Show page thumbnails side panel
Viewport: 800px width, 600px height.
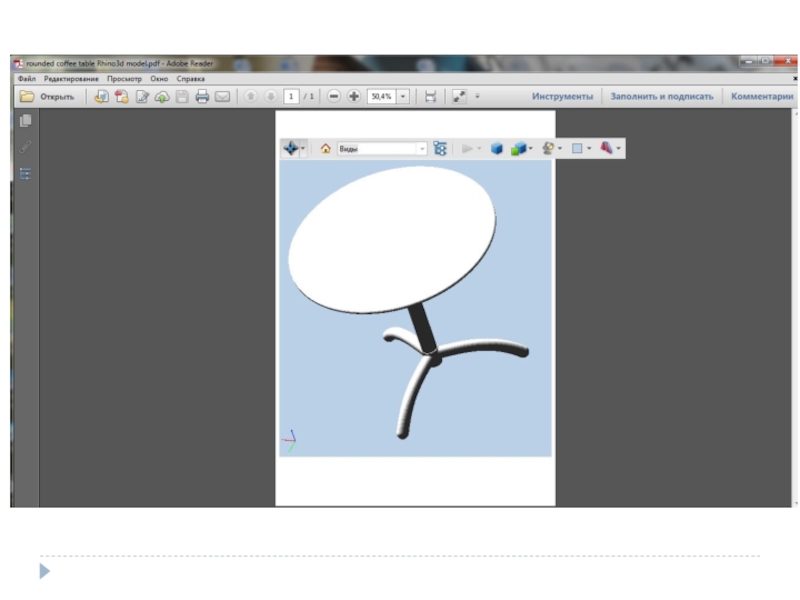(25, 120)
